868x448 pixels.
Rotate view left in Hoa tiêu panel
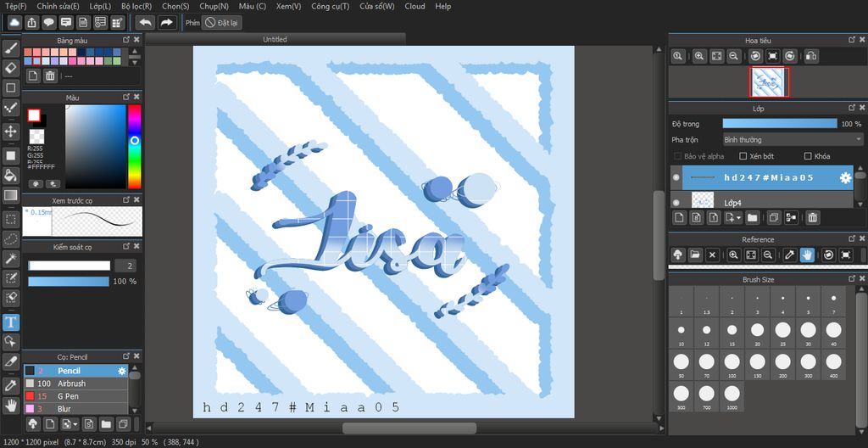756,56
